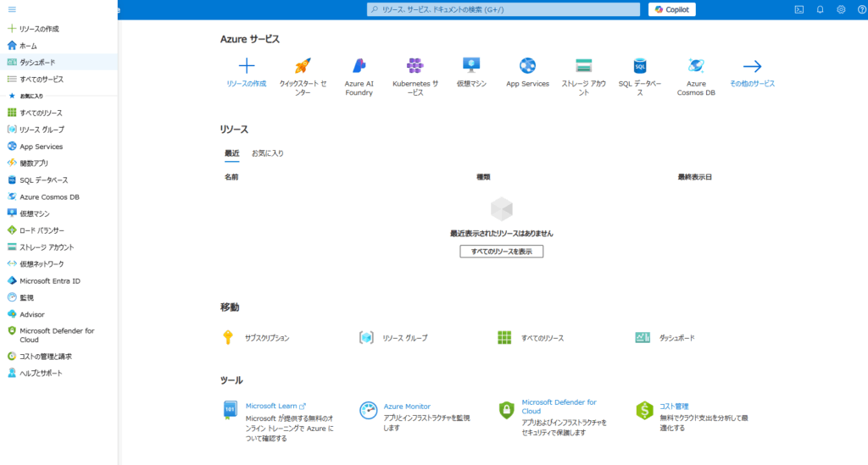Open Microsoft Entra ID from sidebar

point(49,280)
